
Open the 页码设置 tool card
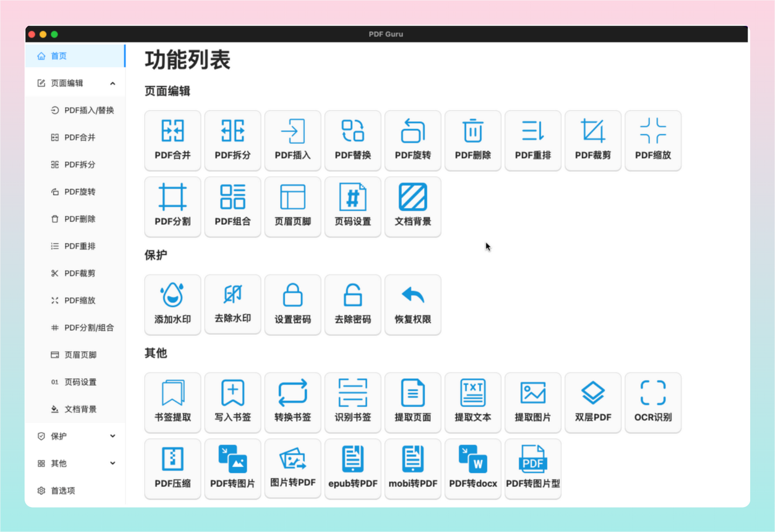353,207
